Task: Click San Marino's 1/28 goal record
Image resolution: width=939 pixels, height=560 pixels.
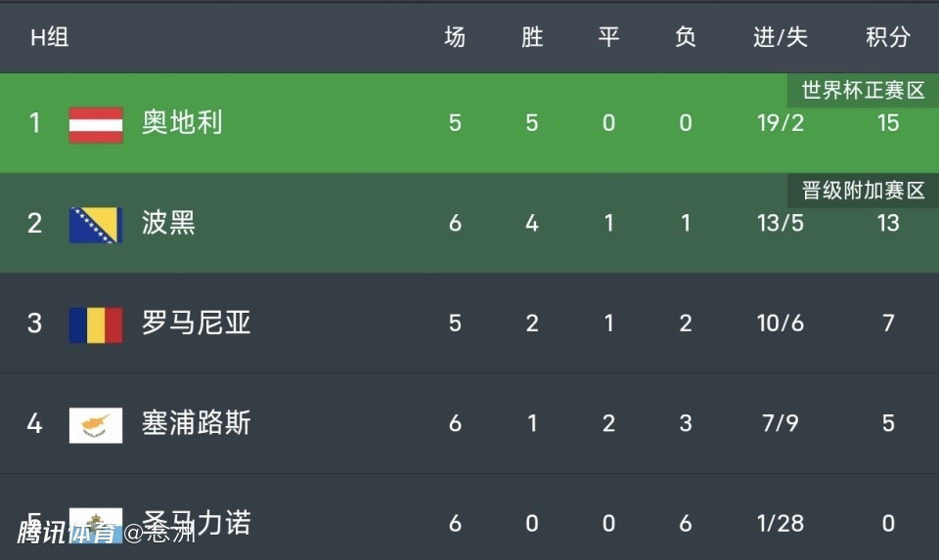Action: (781, 524)
